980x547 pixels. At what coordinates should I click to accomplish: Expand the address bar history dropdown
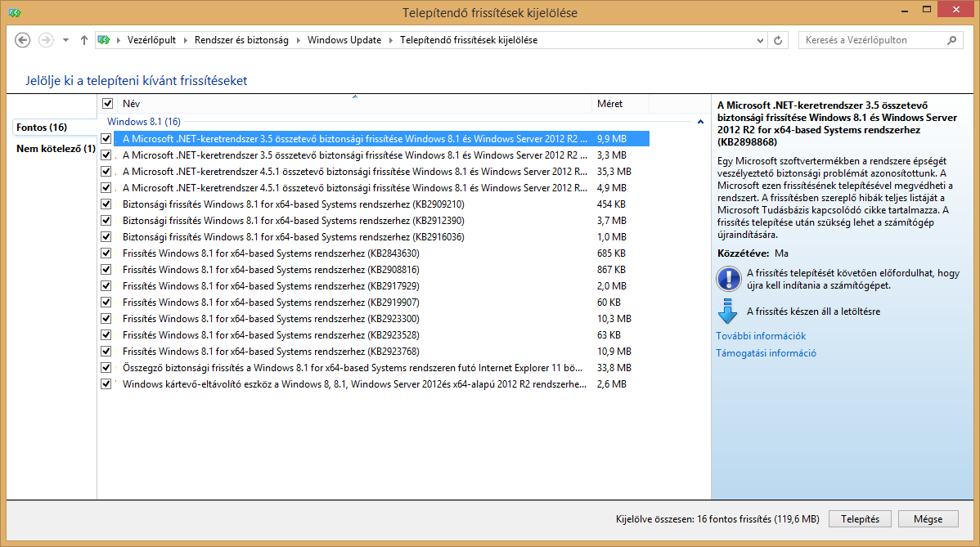point(760,40)
